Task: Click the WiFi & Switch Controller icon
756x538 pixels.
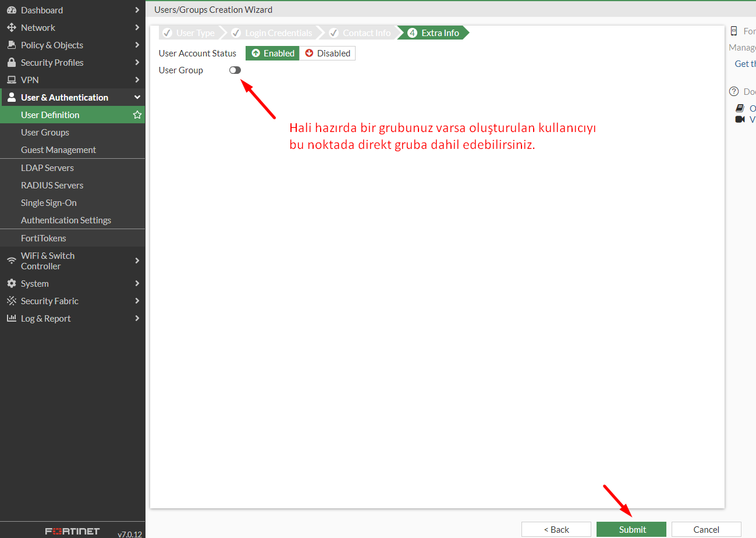Action: coord(11,261)
